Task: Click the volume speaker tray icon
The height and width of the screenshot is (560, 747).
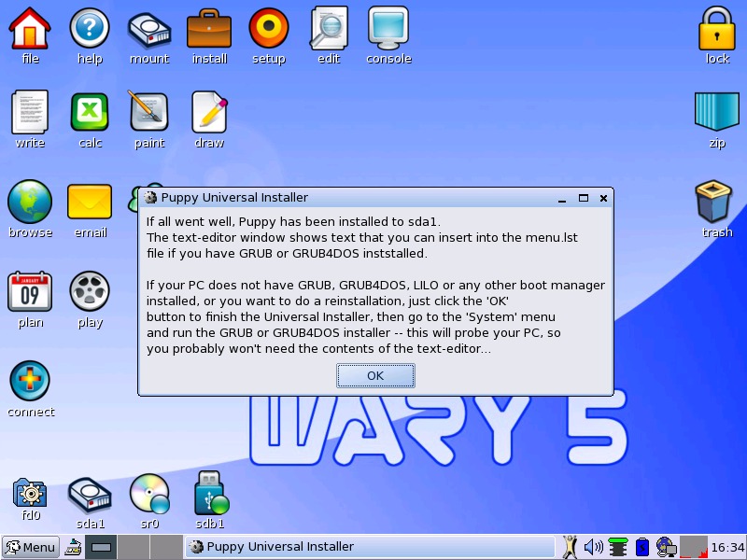Action: pos(593,547)
